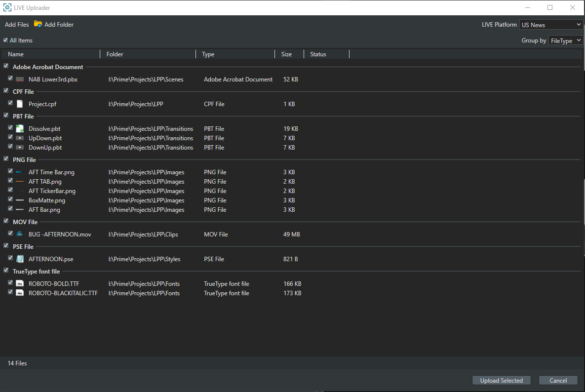
Task: Uncheck the UpDown.pbt file checkbox
Action: pos(10,138)
